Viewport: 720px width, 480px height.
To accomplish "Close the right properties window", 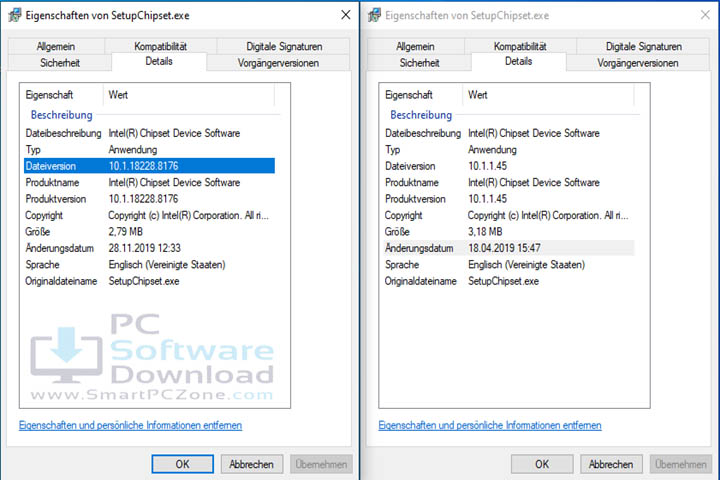I will (705, 15).
